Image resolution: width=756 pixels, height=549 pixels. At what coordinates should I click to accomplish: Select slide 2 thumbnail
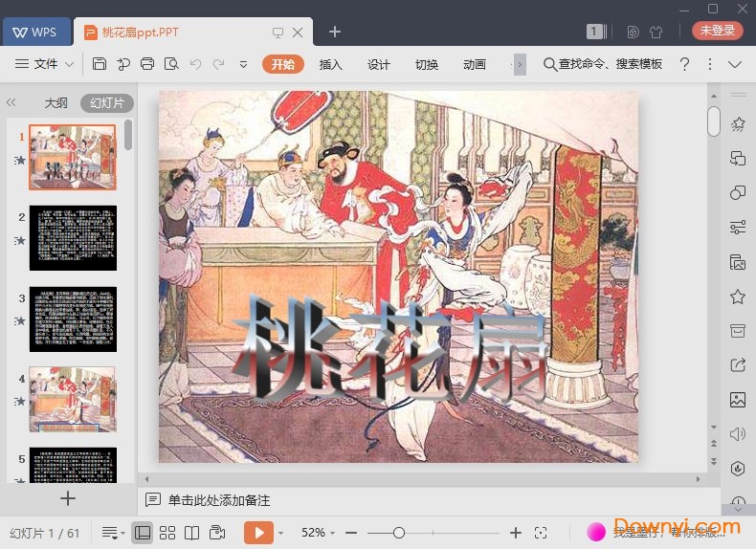pos(73,237)
